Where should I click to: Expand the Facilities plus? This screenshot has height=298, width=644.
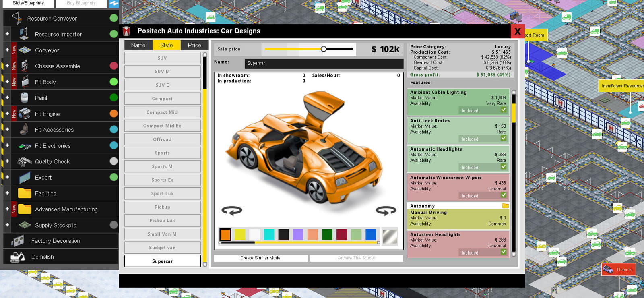pos(7,193)
